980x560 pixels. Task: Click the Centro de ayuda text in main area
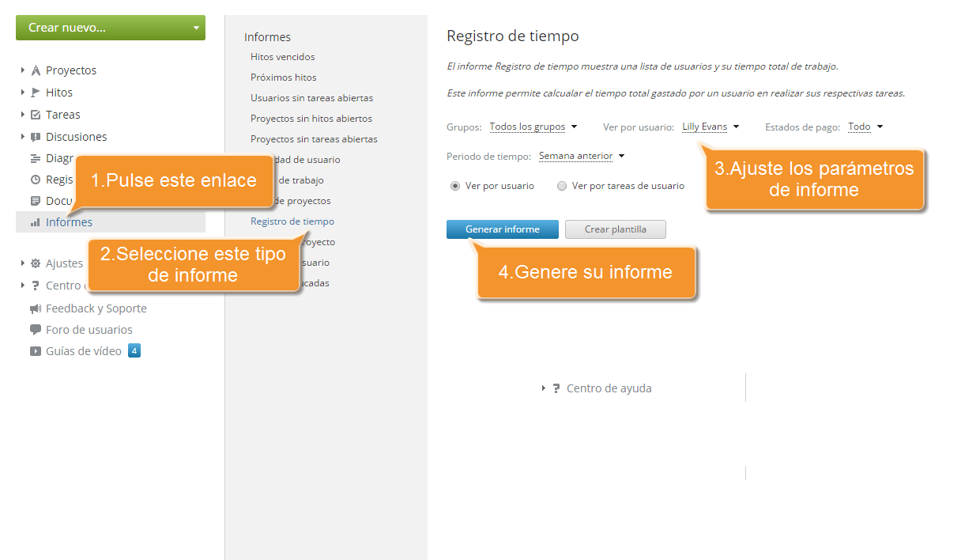pyautogui.click(x=609, y=388)
